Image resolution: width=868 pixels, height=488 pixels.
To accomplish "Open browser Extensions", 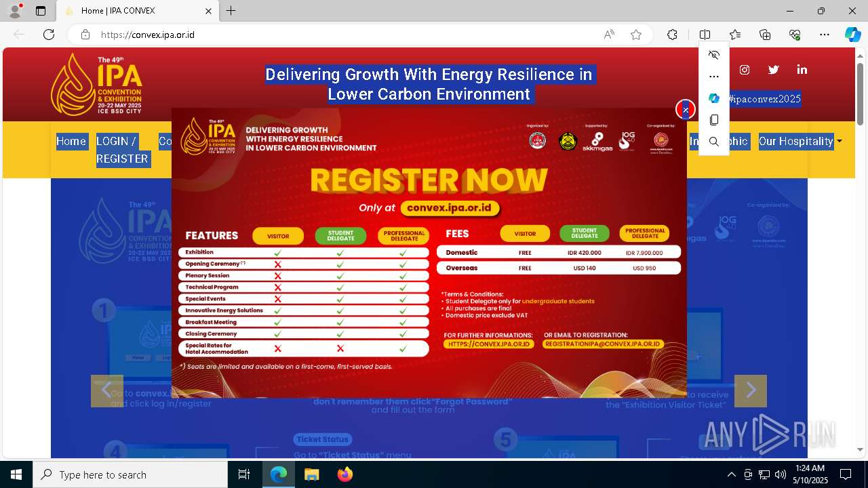I will click(672, 35).
